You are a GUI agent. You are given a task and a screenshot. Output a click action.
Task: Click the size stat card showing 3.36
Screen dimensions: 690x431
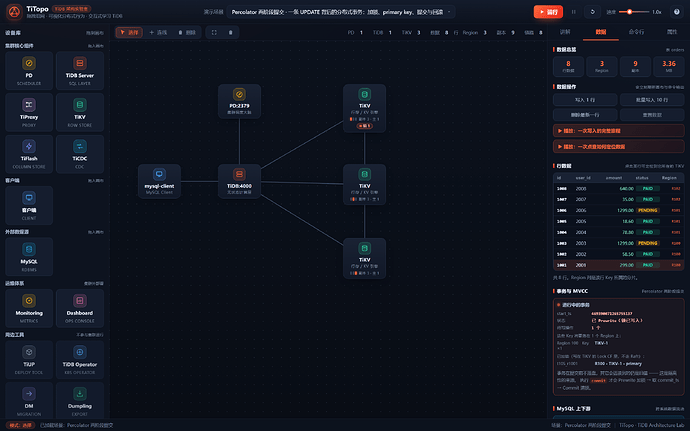coord(668,66)
